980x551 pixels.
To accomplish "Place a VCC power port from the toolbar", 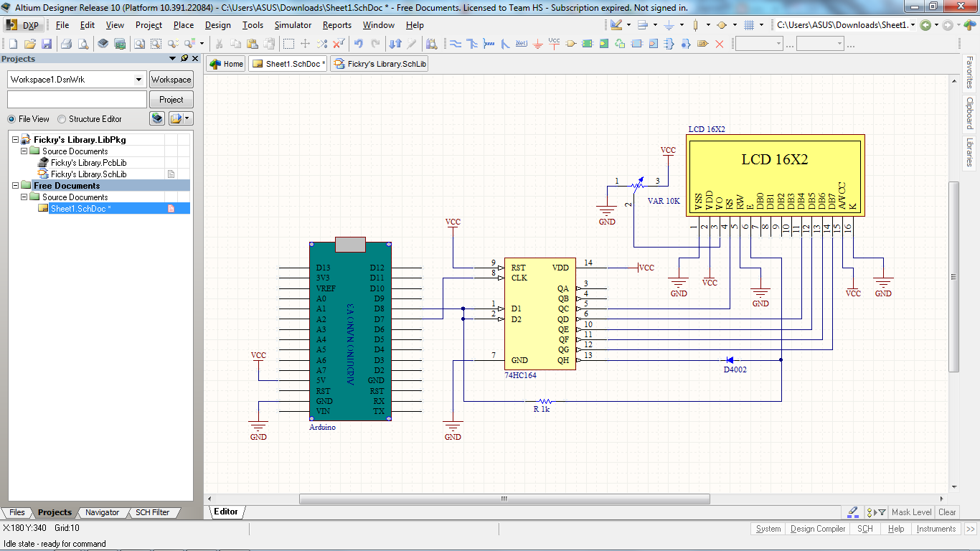I will tap(554, 43).
